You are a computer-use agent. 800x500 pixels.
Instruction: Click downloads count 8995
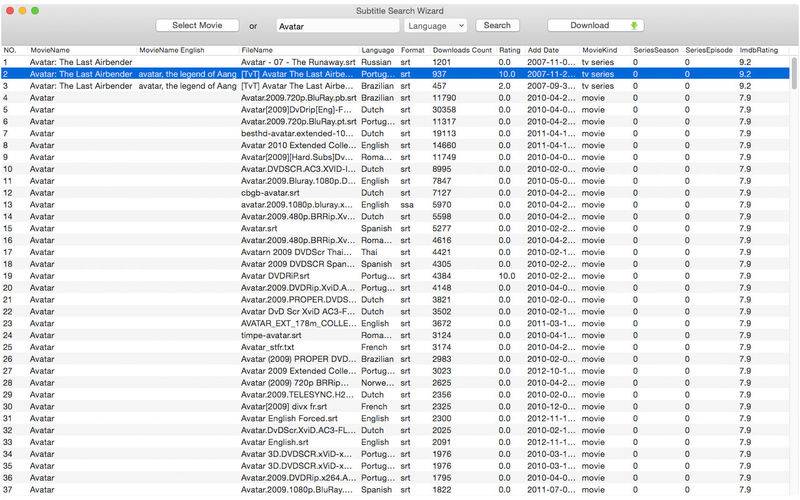tap(442, 169)
